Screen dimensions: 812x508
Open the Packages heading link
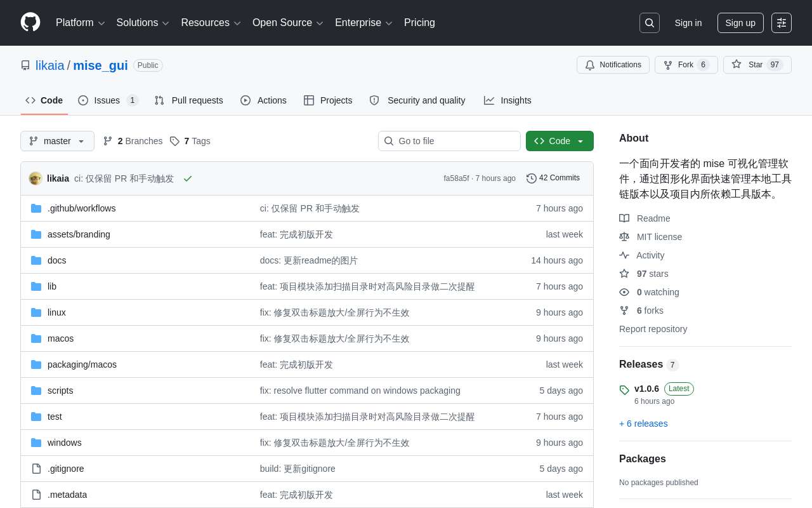pos(643,459)
